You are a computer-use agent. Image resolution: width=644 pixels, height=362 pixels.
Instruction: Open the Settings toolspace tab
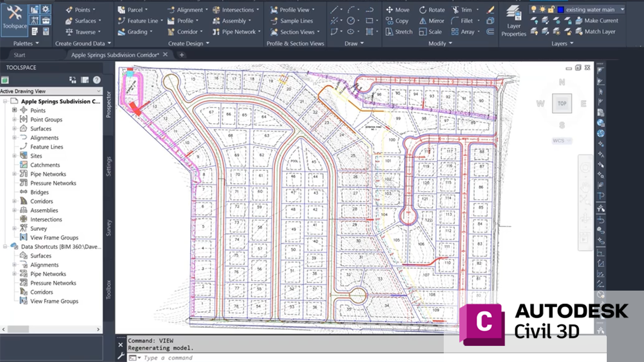108,166
